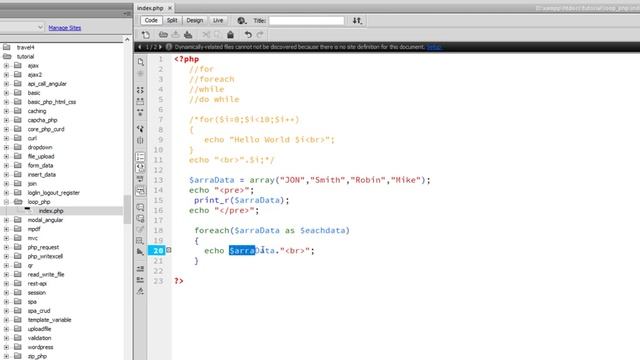The width and height of the screenshot is (640, 360).
Task: Click Remove Comment icon
Action: tap(140, 218)
